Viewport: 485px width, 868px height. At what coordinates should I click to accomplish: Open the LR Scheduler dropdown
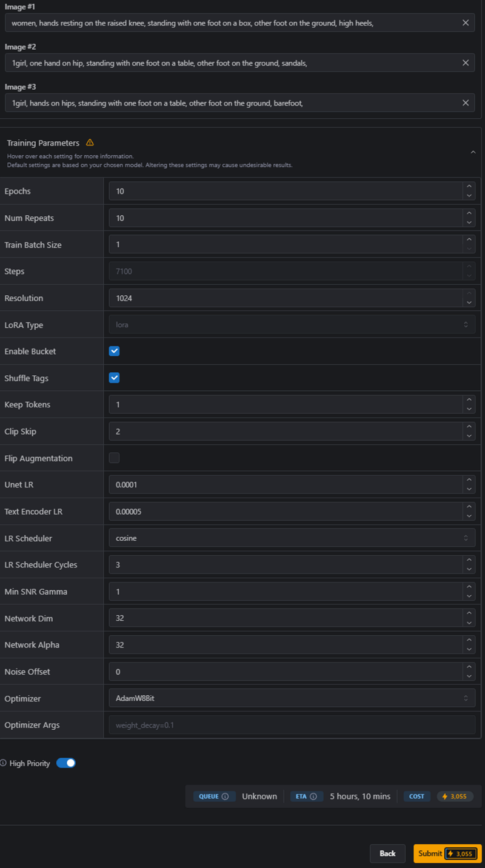coord(292,538)
